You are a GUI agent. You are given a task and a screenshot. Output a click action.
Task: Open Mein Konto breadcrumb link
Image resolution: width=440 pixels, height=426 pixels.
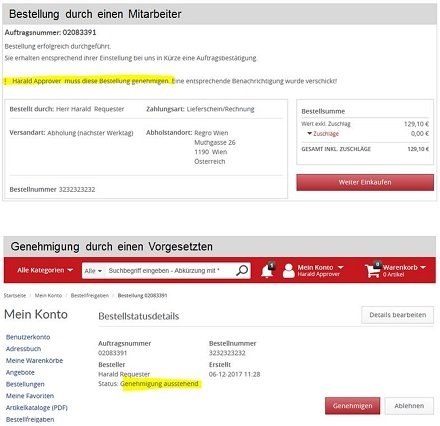coord(48,295)
